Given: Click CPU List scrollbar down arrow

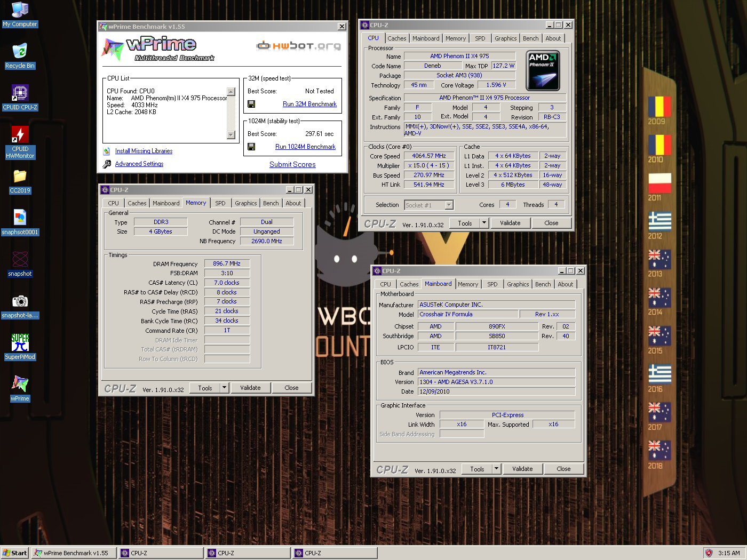Looking at the screenshot, I should 231,135.
